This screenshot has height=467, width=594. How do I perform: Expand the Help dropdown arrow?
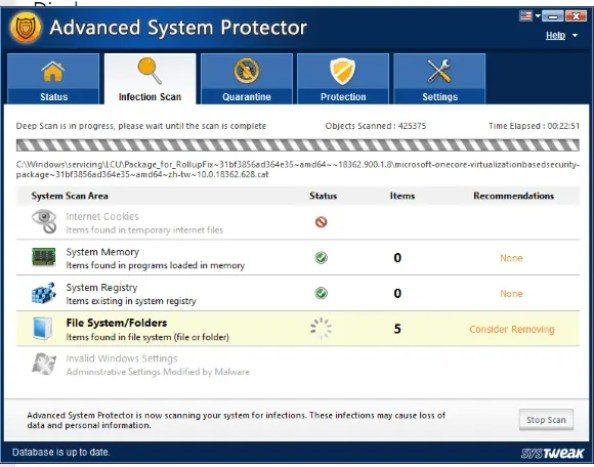tap(575, 36)
